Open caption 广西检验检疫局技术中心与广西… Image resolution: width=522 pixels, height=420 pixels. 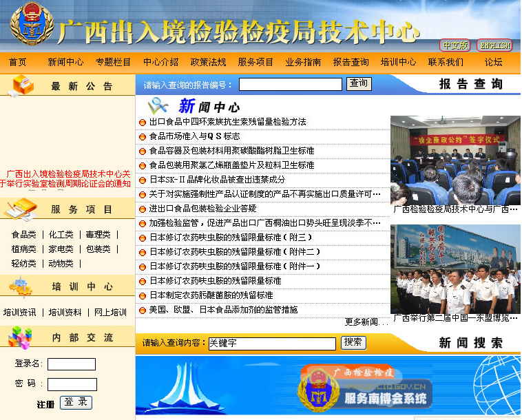coord(455,209)
